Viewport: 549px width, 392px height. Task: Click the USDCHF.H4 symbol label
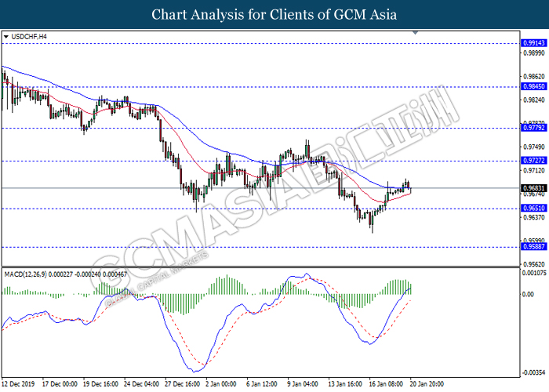click(29, 37)
